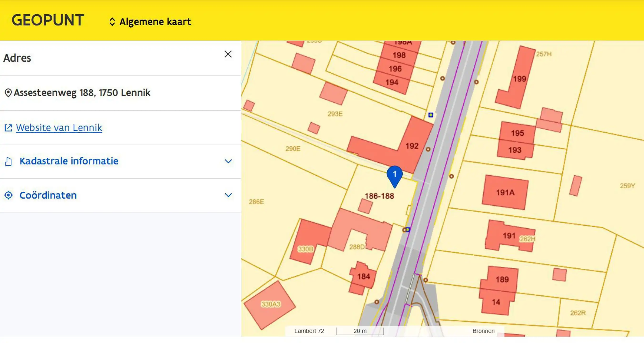The image size is (644, 343).
Task: Close the Adres panel
Action: (x=228, y=54)
